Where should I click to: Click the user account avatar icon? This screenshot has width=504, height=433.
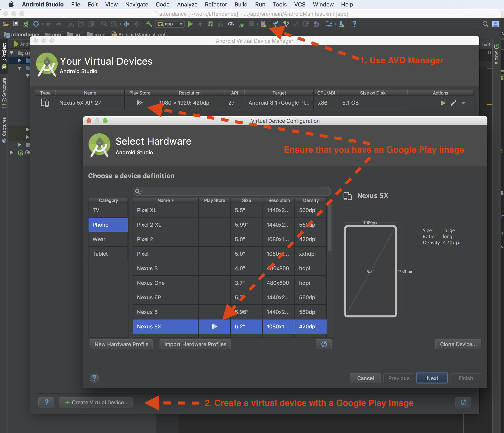click(496, 24)
